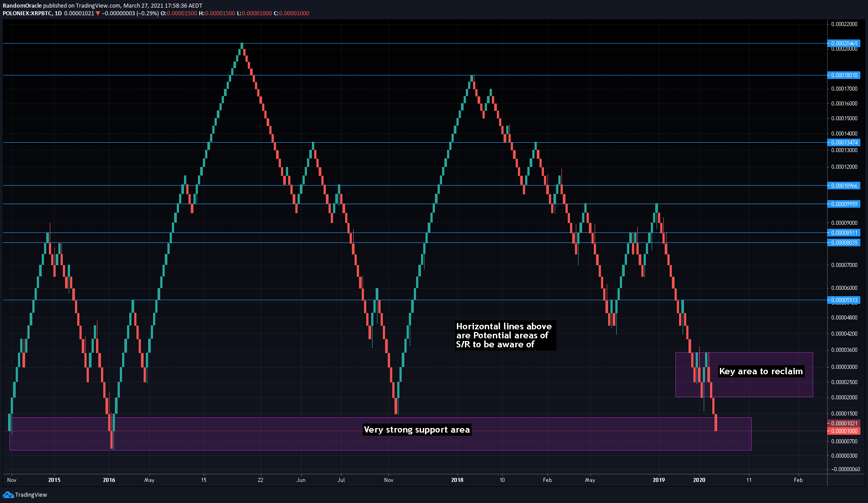The image size is (868, 503).
Task: Click the POLONIEX:XRPBTC symbol title
Action: pyautogui.click(x=27, y=13)
